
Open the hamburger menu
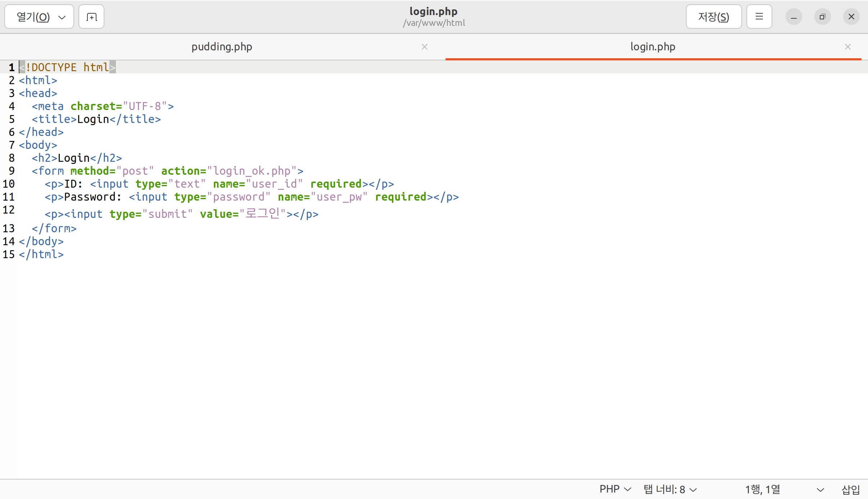[759, 17]
